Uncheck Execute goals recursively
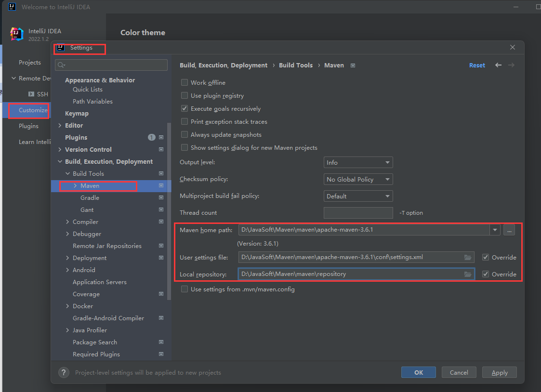Screen dimensions: 541x392 click(x=185, y=109)
